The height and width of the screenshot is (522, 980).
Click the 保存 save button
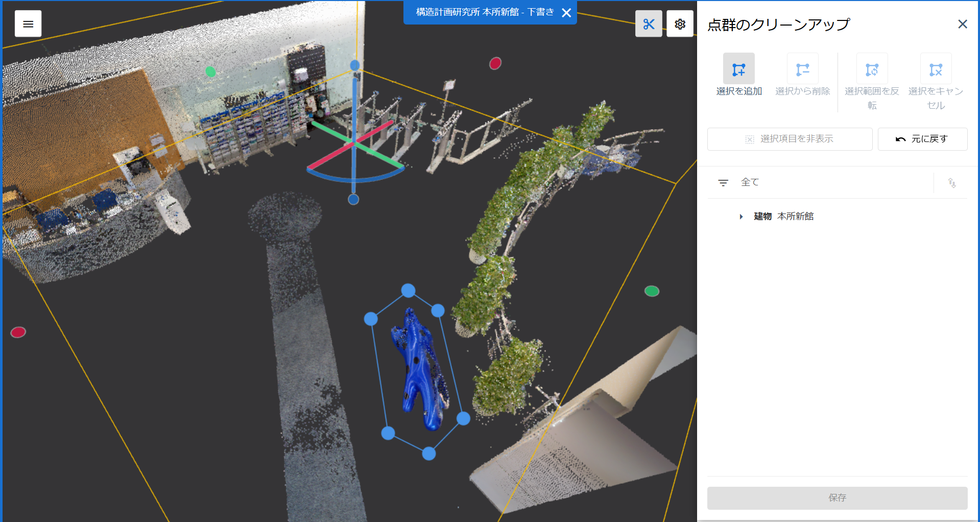pos(838,497)
